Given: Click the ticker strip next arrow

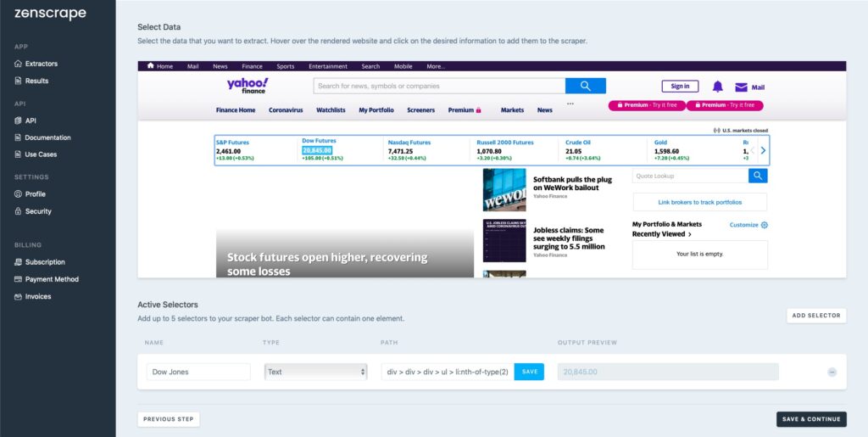Looking at the screenshot, I should pos(763,150).
